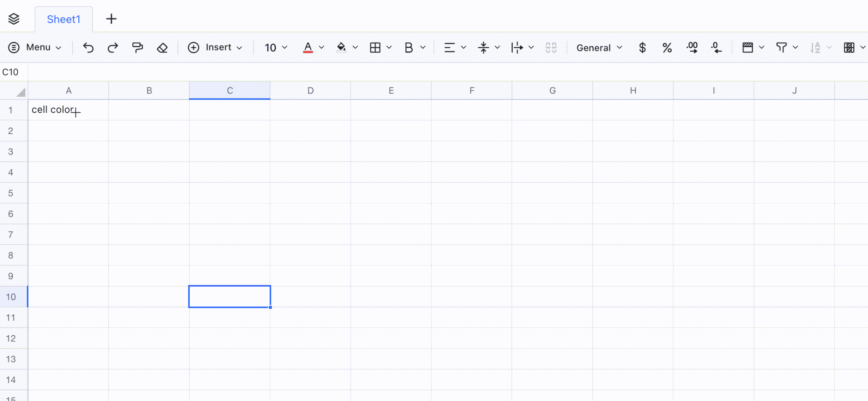Open the font size dropdown

pyautogui.click(x=275, y=48)
